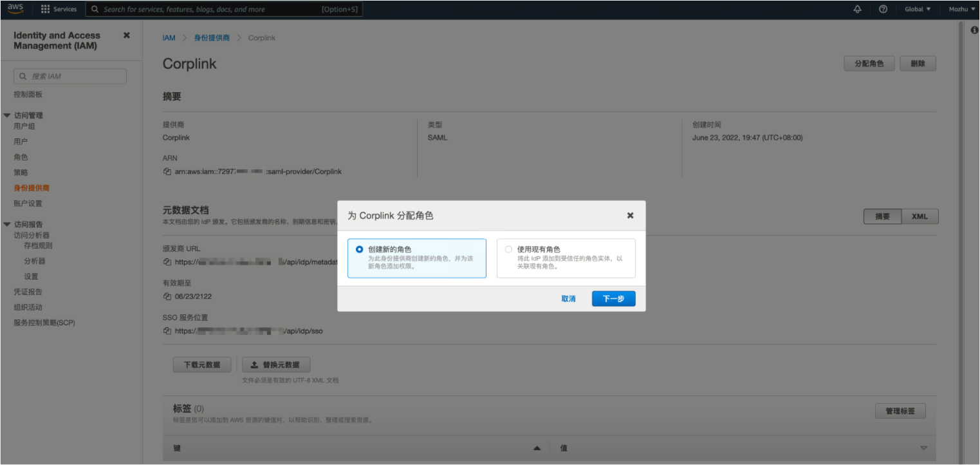Viewport: 980px width, 465px height.
Task: Click the creation time June 23, 2022
Action: pos(747,138)
